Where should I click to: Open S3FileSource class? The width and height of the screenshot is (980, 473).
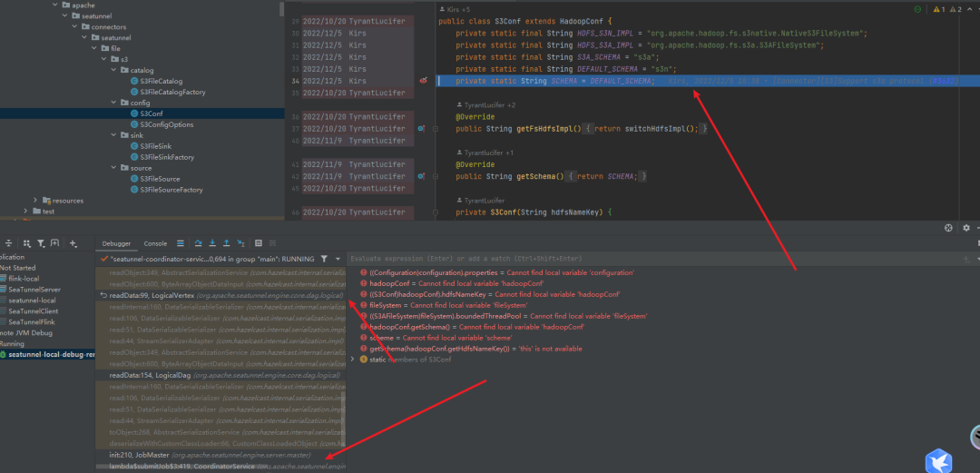click(x=155, y=179)
